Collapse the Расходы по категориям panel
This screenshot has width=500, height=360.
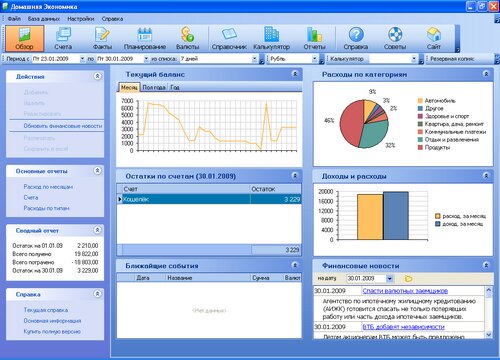pyautogui.click(x=486, y=74)
